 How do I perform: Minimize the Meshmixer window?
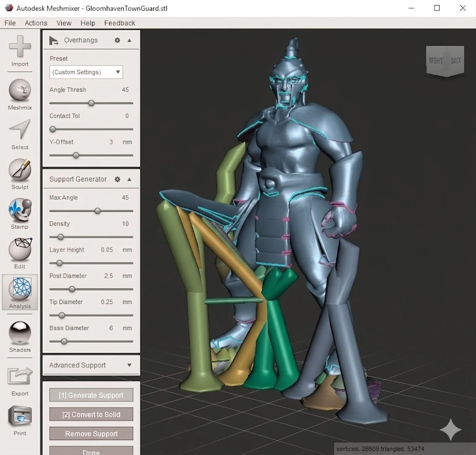point(411,8)
